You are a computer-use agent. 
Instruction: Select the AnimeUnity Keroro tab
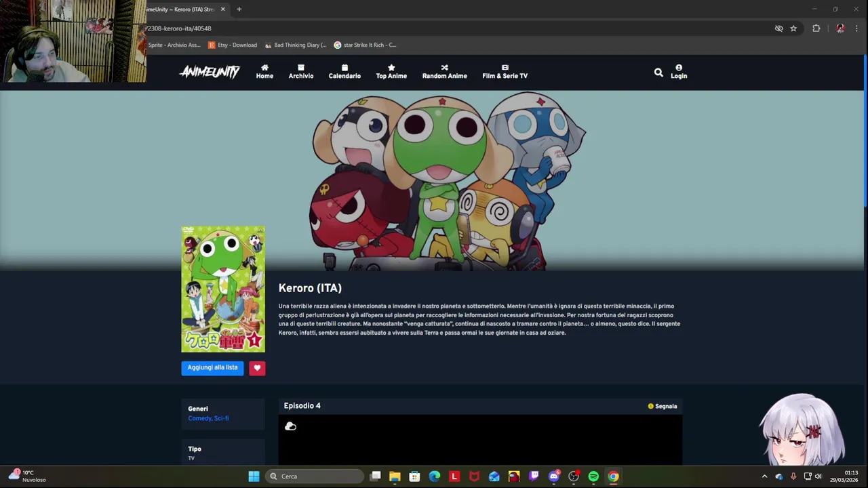click(182, 9)
